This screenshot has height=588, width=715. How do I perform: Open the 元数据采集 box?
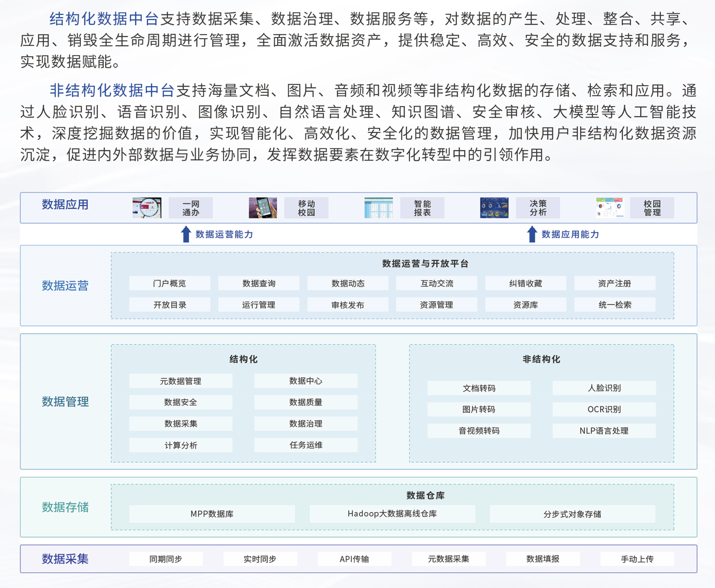tap(449, 559)
